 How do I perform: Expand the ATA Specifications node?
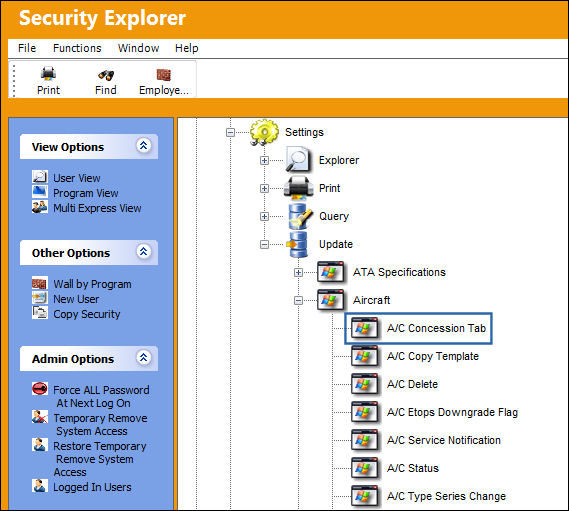(x=298, y=272)
